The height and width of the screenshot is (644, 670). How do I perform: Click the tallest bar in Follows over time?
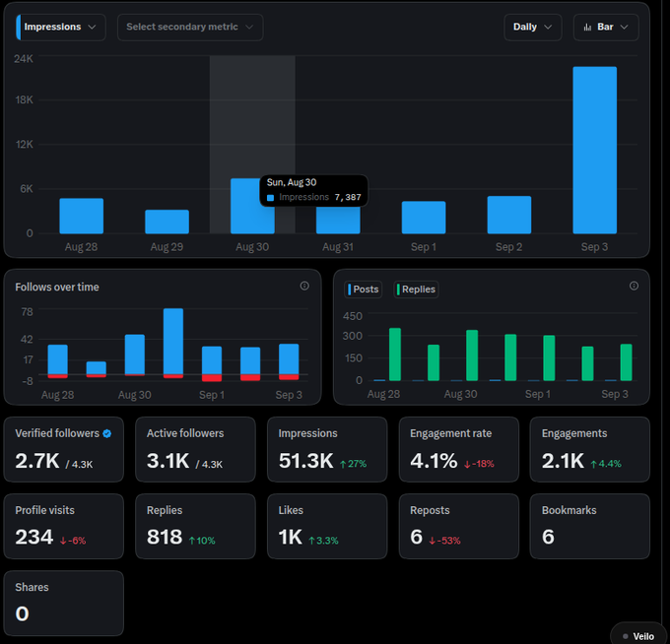pos(173,342)
